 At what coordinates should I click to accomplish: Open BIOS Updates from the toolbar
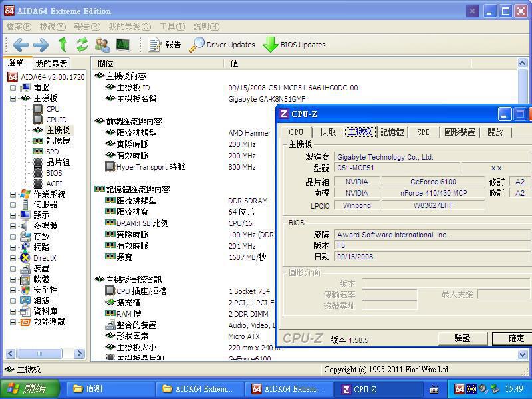click(294, 45)
